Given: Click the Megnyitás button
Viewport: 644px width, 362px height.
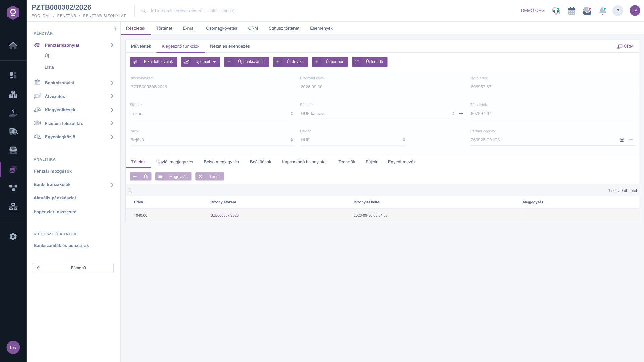Looking at the screenshot, I should 173,177.
